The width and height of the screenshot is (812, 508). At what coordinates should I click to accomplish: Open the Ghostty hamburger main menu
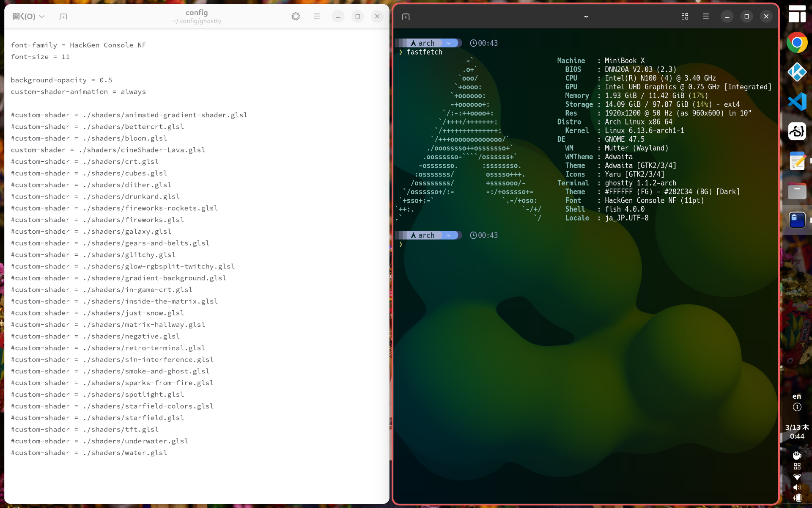click(706, 17)
